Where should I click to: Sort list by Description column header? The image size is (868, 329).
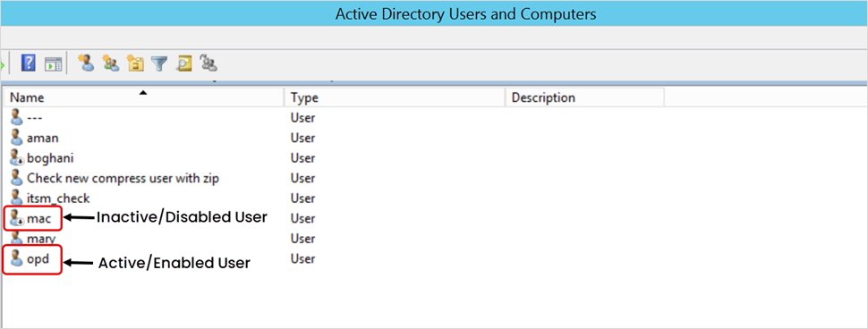coord(584,97)
